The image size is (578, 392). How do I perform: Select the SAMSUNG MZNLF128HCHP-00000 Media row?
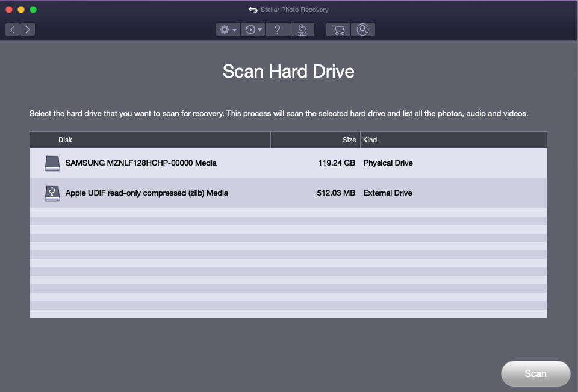click(288, 163)
